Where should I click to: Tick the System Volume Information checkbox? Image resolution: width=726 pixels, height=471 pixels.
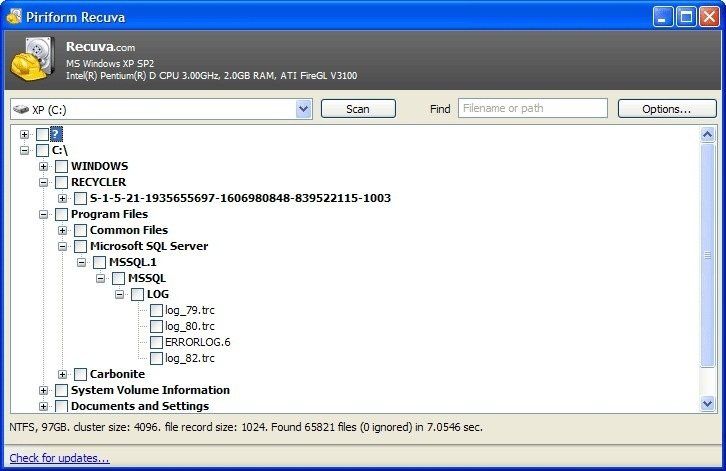pyautogui.click(x=62, y=390)
